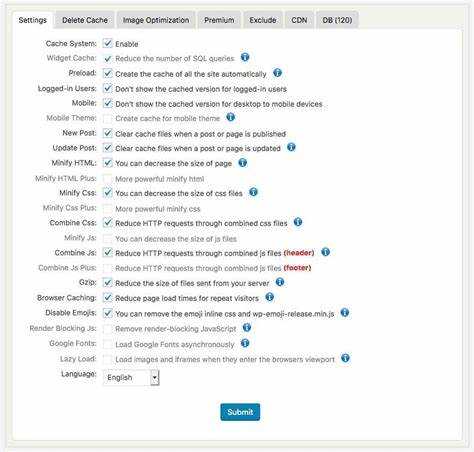Switch to the Delete Cache tab
This screenshot has width=474, height=452.
click(85, 20)
